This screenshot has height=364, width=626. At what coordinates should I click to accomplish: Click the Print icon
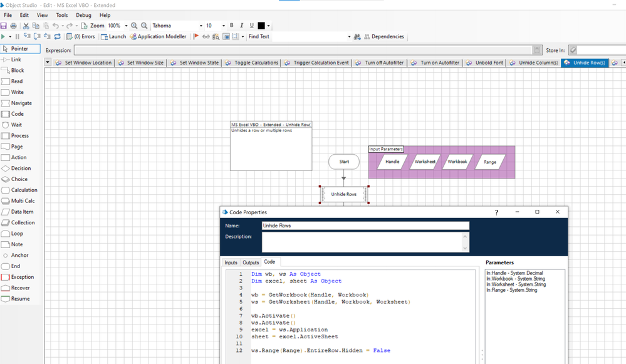(x=14, y=26)
